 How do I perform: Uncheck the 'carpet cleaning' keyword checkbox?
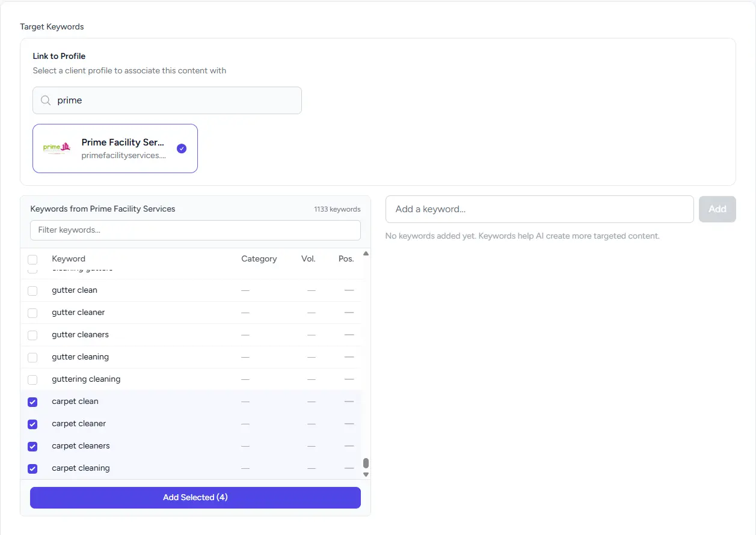click(32, 469)
